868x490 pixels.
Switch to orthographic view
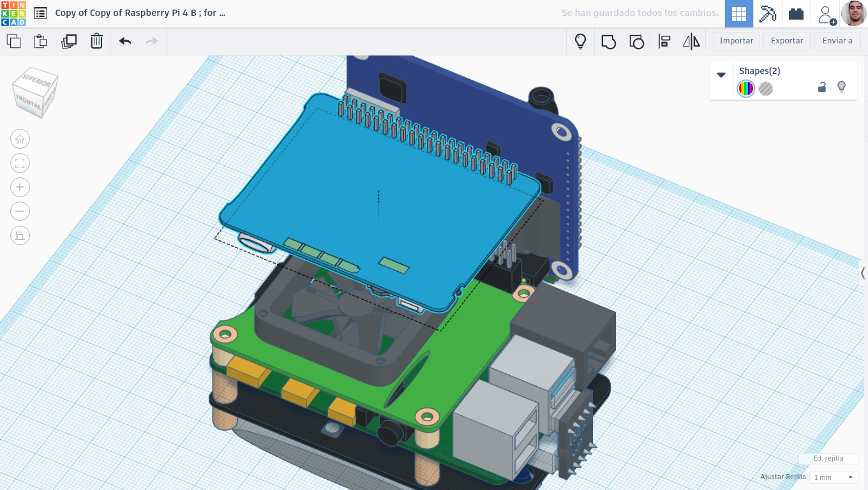20,235
